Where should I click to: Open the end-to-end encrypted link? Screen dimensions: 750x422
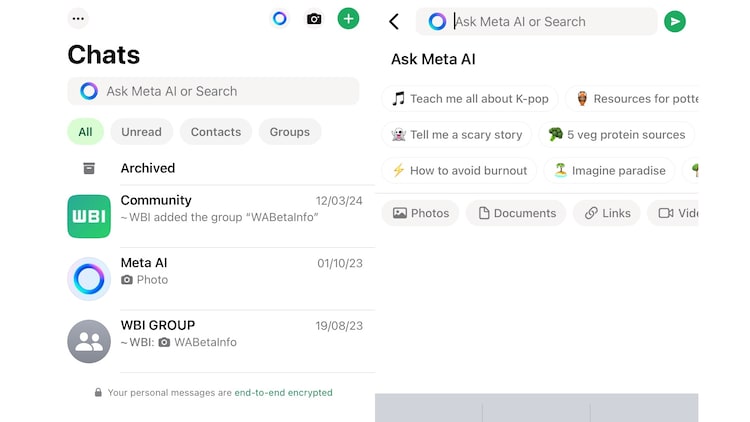tap(283, 393)
